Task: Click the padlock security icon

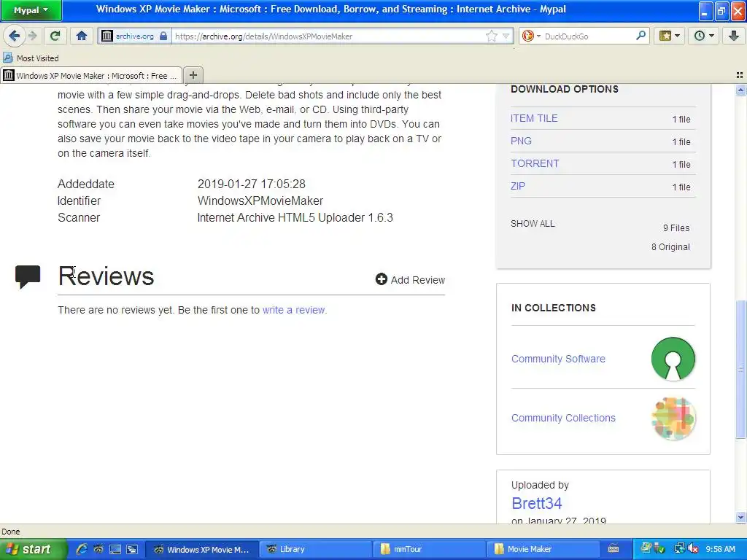Action: tap(163, 36)
